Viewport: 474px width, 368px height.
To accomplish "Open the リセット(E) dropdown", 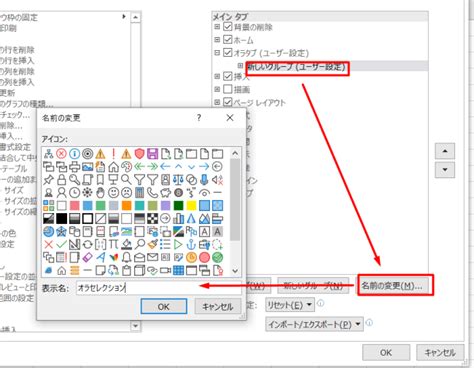I will [290, 305].
